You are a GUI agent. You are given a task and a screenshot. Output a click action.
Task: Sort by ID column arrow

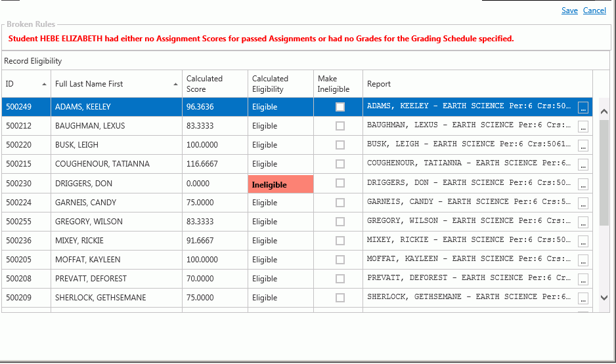coord(44,85)
